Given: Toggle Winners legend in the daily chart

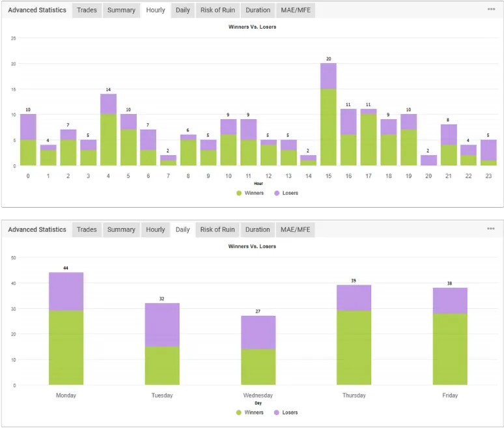Looking at the screenshot, I should pos(249,412).
